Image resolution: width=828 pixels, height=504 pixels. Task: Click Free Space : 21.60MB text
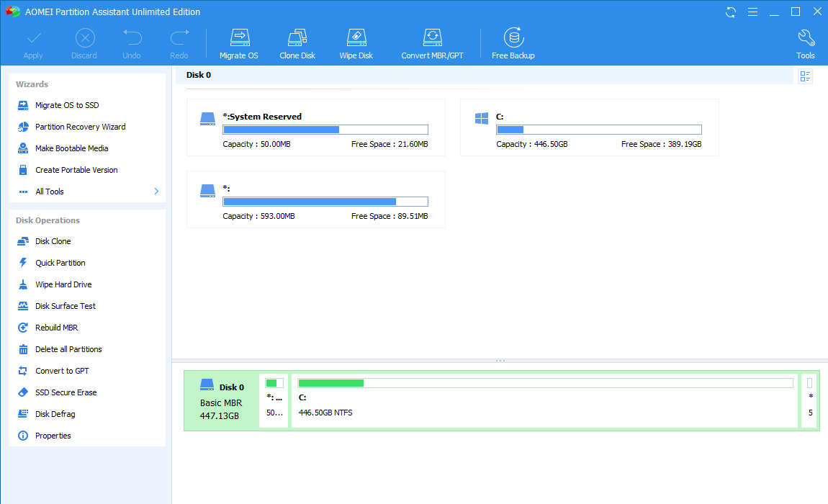pos(390,144)
